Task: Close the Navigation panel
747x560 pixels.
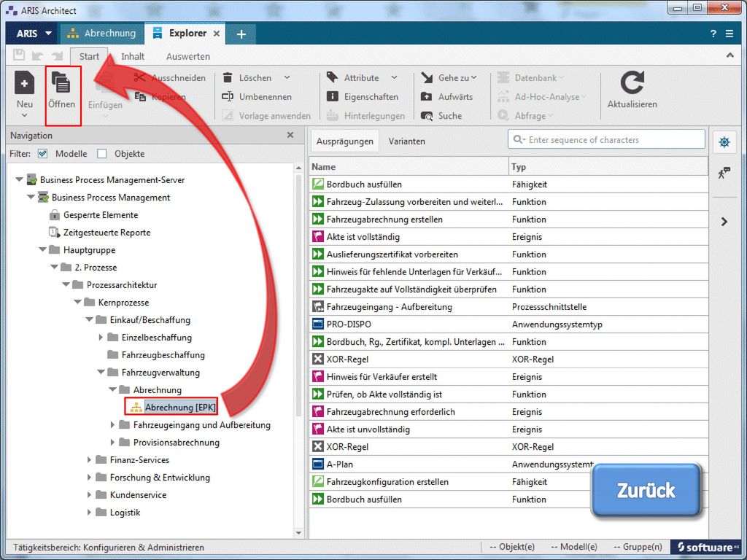Action: tap(290, 135)
